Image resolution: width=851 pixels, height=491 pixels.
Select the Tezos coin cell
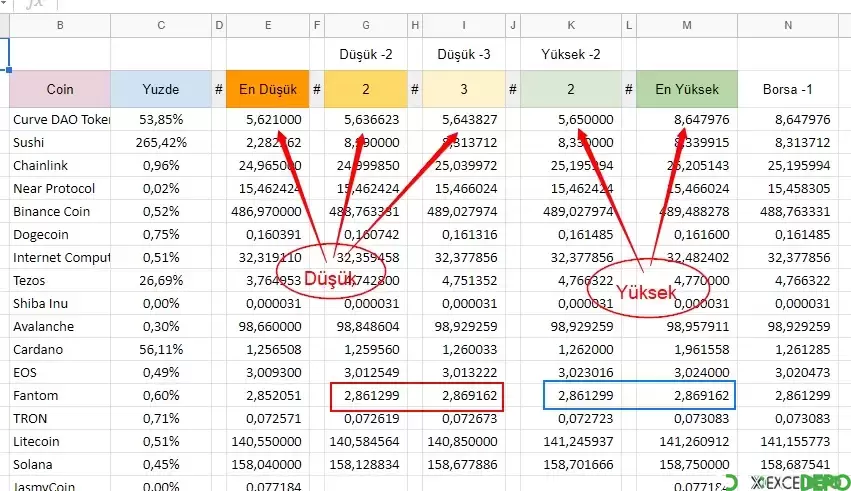[x=60, y=280]
